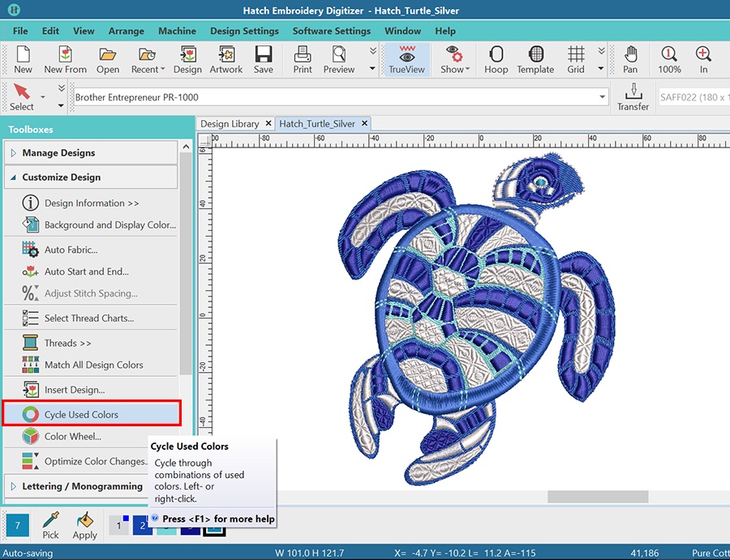Click the Hoop toolbar icon
Image resolution: width=730 pixels, height=560 pixels.
[x=496, y=59]
